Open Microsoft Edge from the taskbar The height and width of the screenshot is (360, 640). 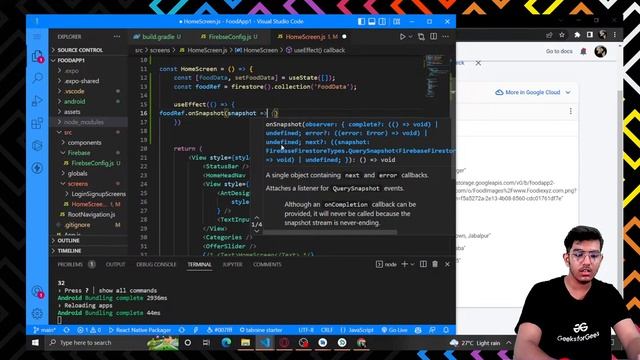tap(226, 343)
